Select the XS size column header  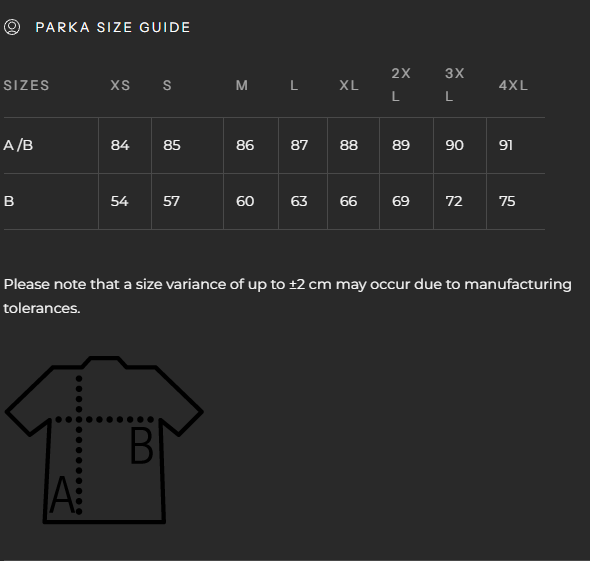(120, 85)
